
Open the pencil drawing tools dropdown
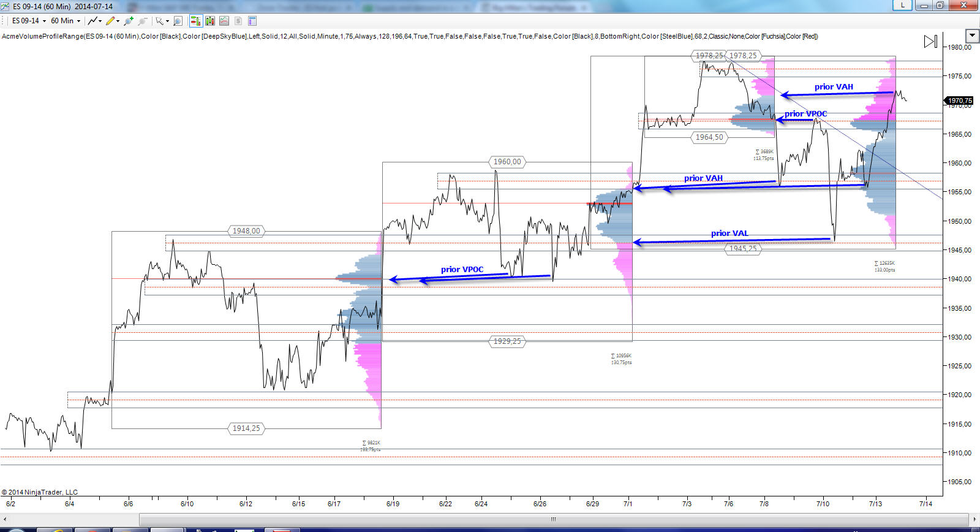click(113, 21)
